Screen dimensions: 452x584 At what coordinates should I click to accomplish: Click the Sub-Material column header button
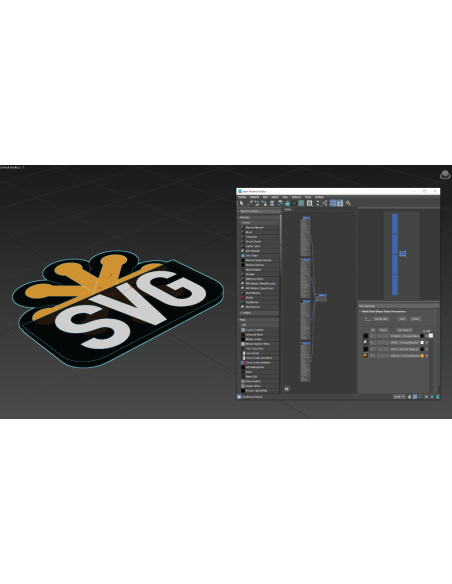[x=404, y=330]
